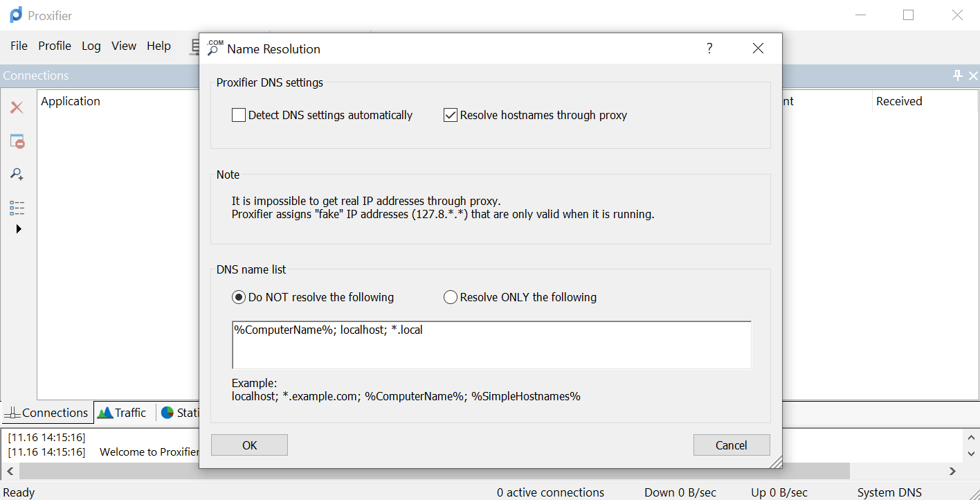Image resolution: width=980 pixels, height=500 pixels.
Task: Open the Profile menu
Action: pyautogui.click(x=55, y=46)
